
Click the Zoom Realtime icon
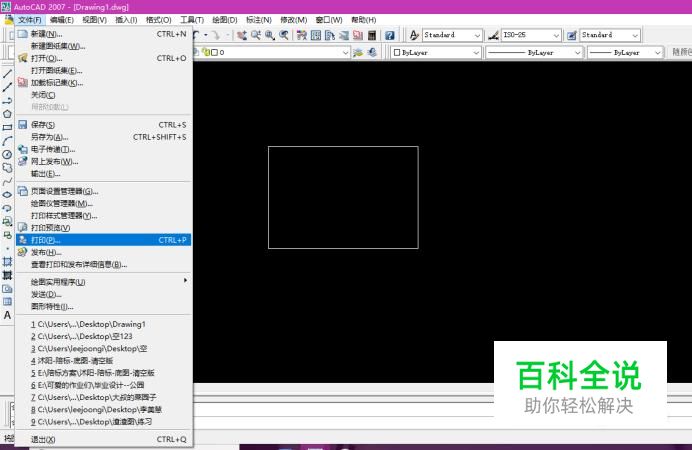(x=256, y=35)
